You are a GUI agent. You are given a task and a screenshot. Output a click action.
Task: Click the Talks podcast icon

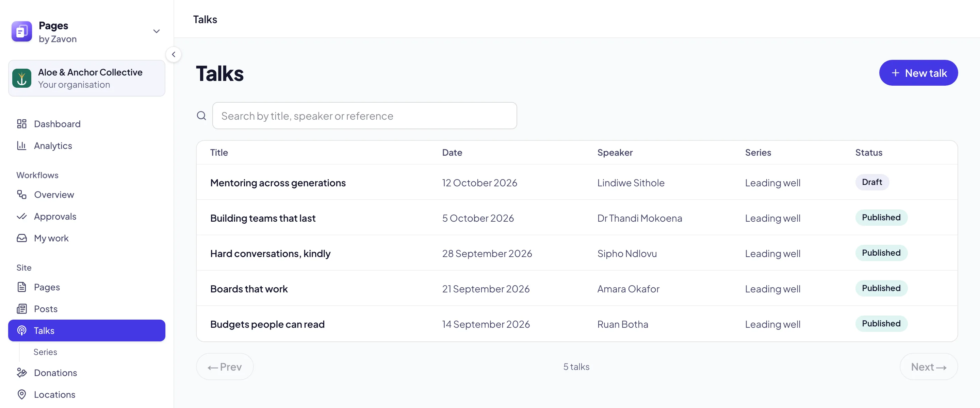22,330
